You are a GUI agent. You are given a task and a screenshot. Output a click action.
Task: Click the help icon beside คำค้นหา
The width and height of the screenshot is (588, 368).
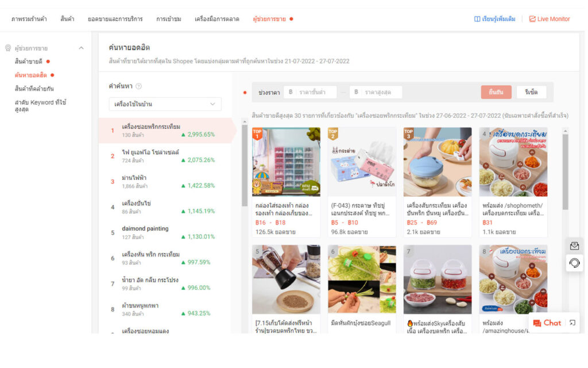(x=138, y=86)
